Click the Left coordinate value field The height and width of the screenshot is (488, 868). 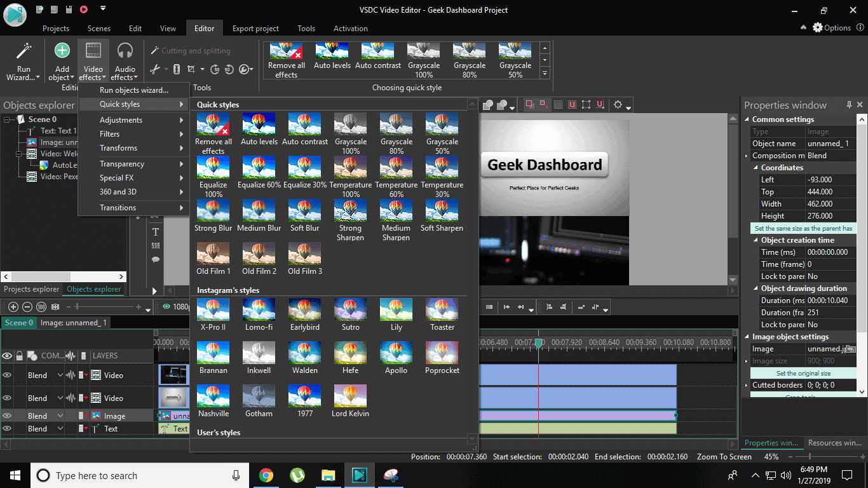click(x=831, y=180)
